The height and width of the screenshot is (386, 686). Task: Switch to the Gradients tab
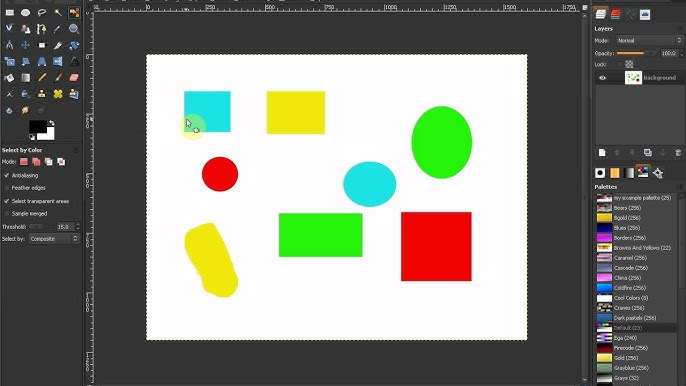pyautogui.click(x=629, y=173)
